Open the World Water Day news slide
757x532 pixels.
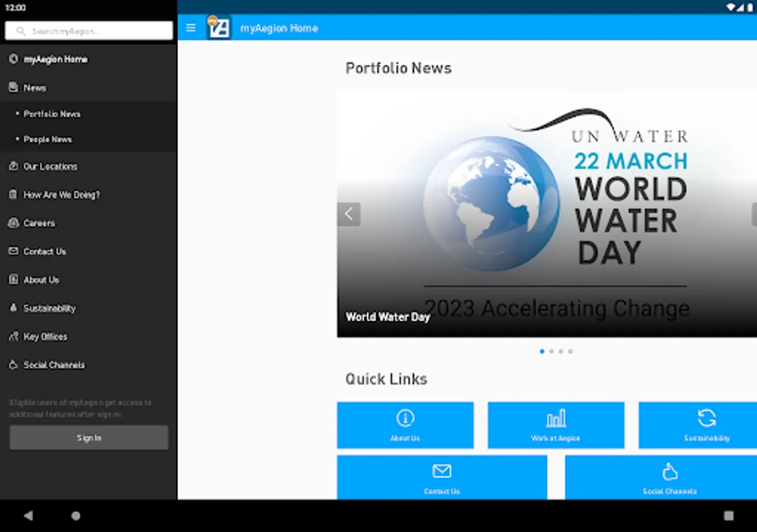tap(547, 214)
